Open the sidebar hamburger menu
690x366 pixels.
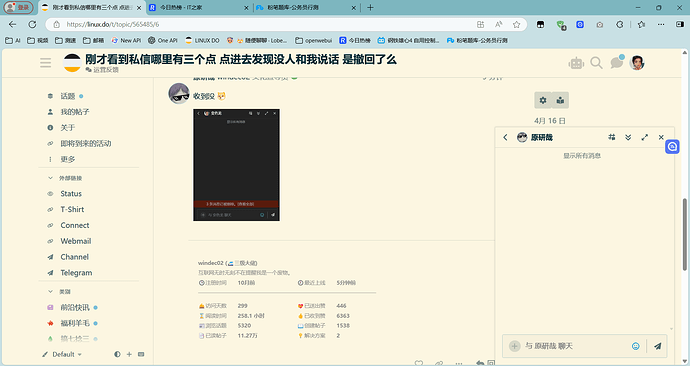click(x=45, y=62)
